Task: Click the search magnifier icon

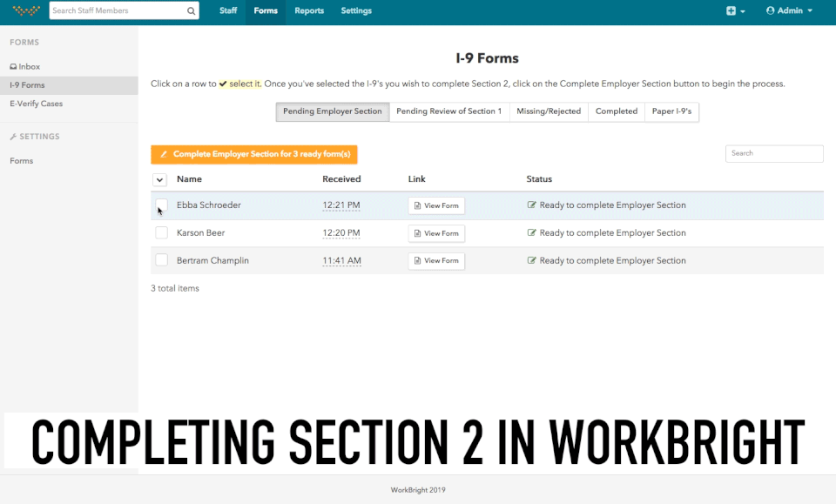Action: click(191, 10)
